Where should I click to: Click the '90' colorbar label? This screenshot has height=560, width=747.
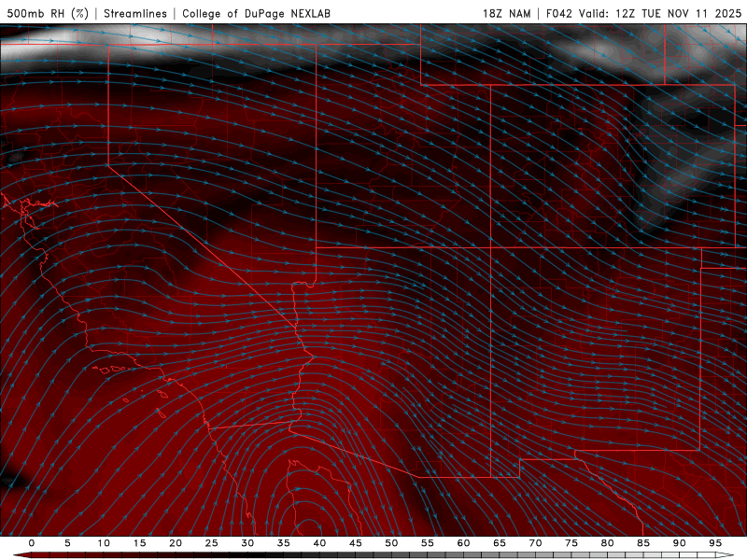tap(679, 543)
